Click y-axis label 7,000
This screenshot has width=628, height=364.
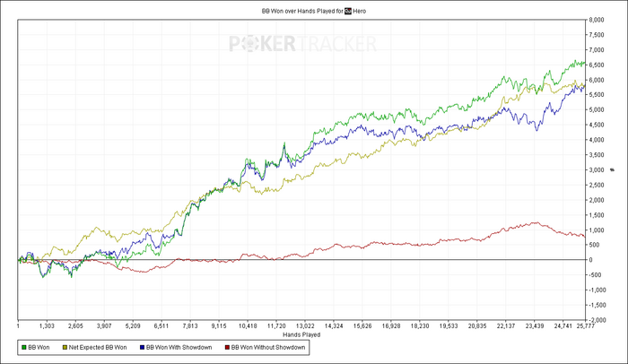click(x=597, y=49)
